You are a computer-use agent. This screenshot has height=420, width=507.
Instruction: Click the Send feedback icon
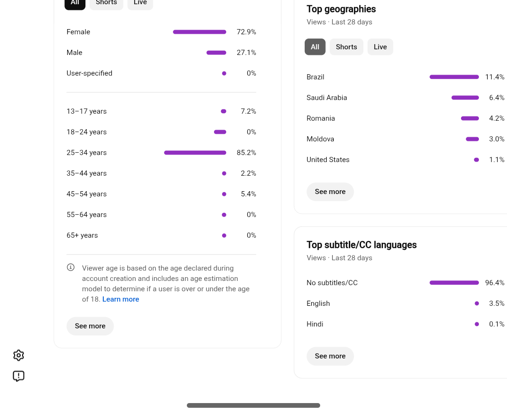click(19, 376)
